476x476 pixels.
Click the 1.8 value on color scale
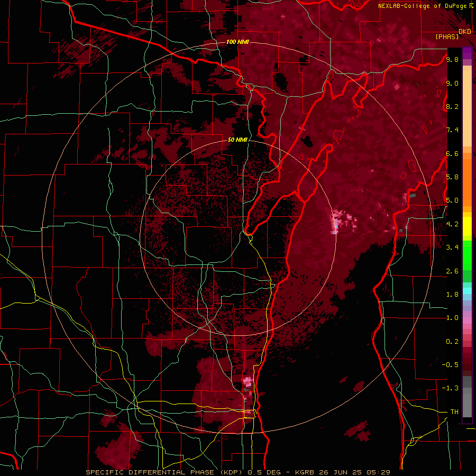pos(452,295)
